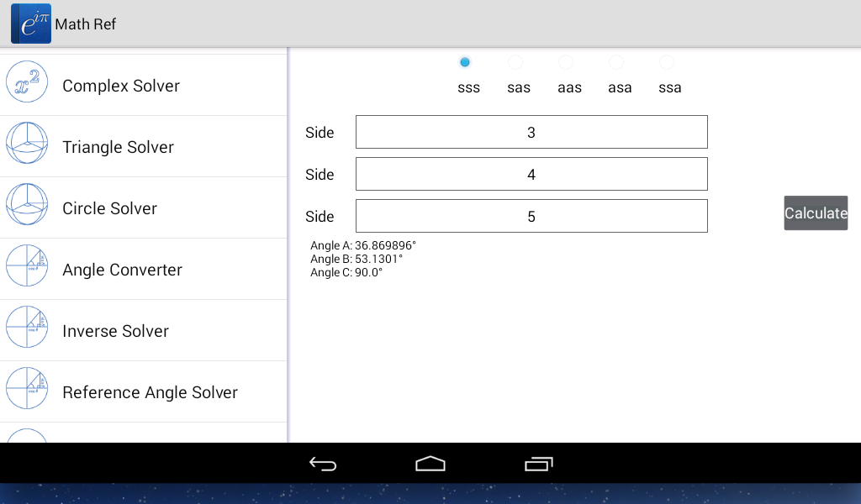
Task: Click the Complex Solver x² icon
Action: tap(27, 83)
